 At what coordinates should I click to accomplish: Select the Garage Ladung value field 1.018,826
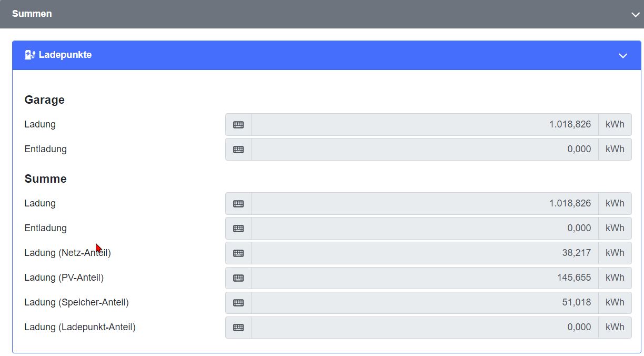425,125
